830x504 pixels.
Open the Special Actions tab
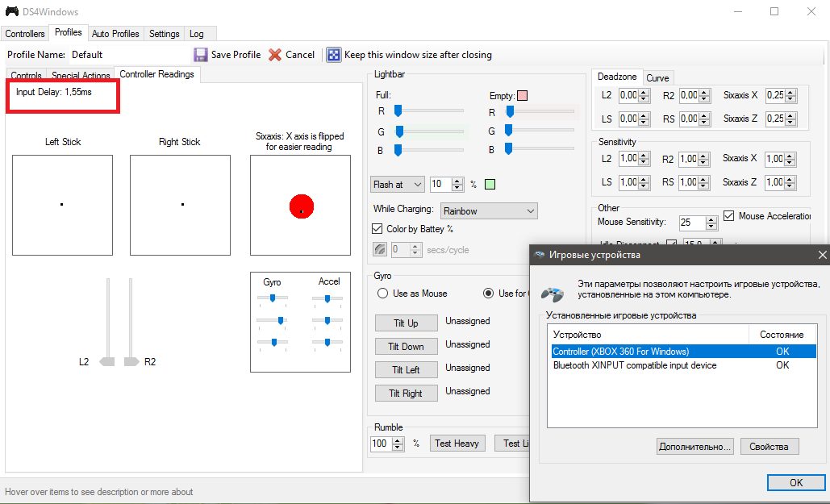pyautogui.click(x=81, y=76)
